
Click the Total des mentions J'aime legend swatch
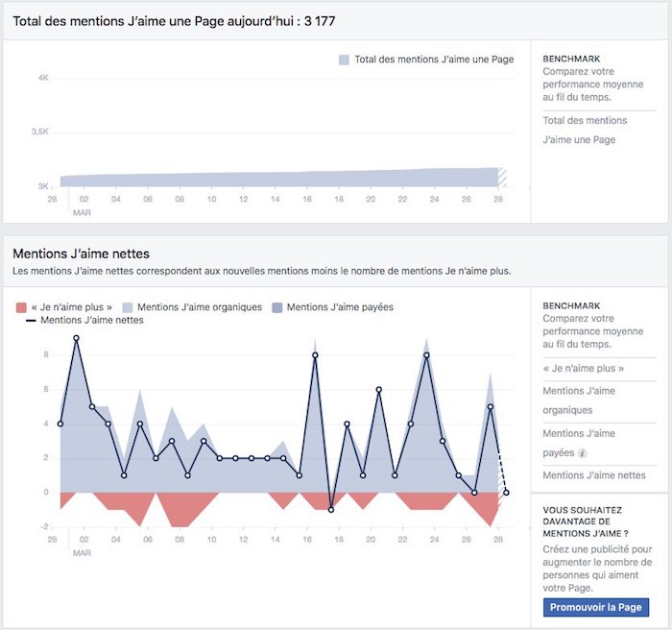(x=344, y=60)
